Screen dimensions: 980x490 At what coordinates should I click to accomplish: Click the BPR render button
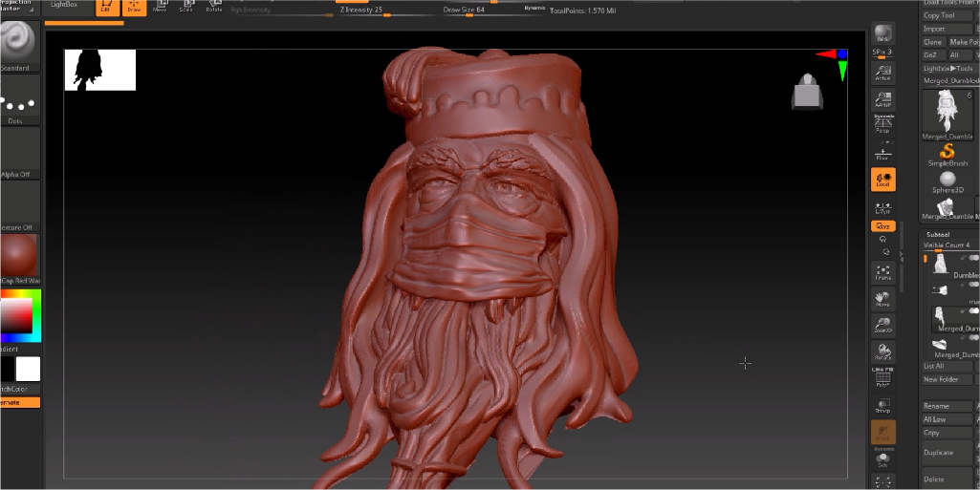pos(883,33)
